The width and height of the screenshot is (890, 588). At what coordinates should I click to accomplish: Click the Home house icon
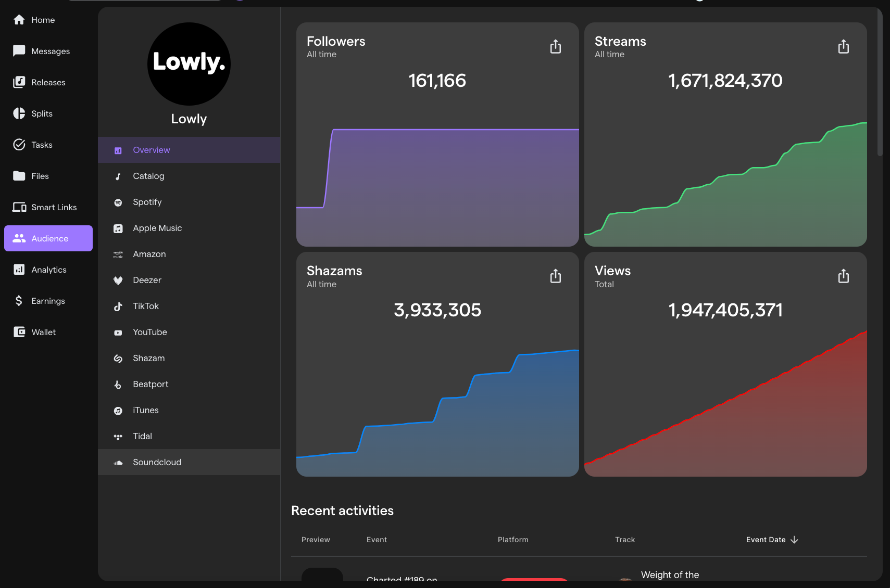point(19,20)
